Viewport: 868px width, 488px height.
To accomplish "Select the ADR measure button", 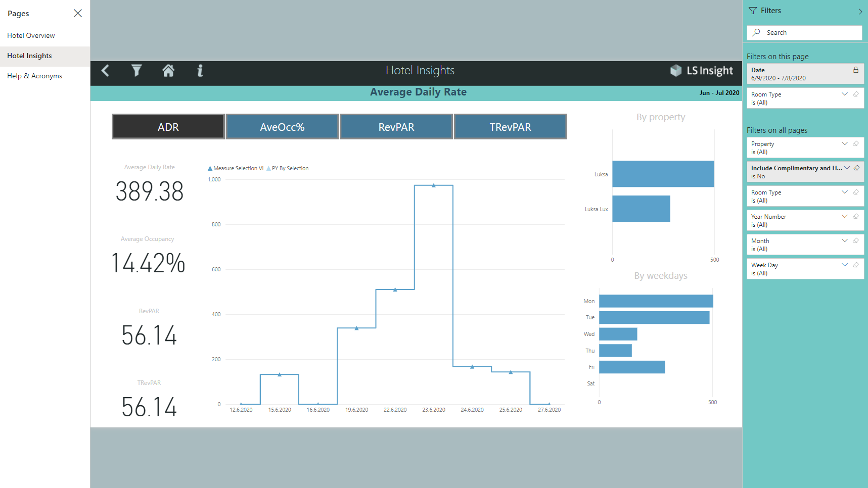I will click(168, 127).
